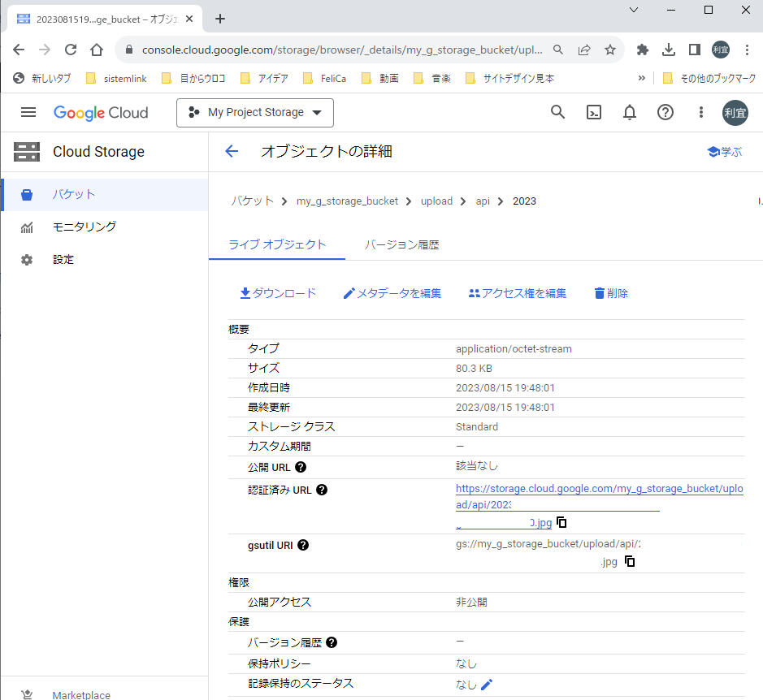This screenshot has height=700, width=763.
Task: Open the navigation hamburger menu
Action: pos(28,112)
